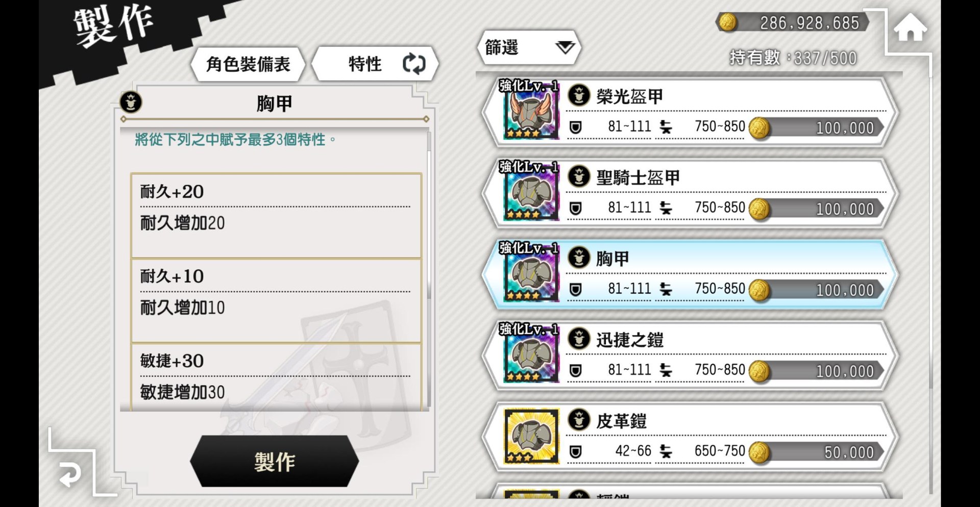The image size is (980, 507).
Task: Tap the back arrow icon
Action: tap(70, 474)
